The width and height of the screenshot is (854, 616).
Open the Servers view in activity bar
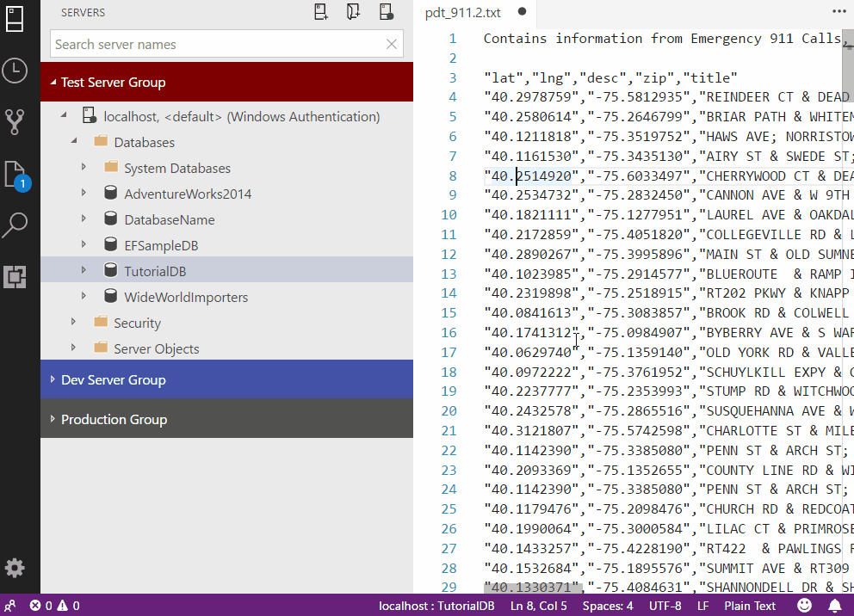click(15, 17)
